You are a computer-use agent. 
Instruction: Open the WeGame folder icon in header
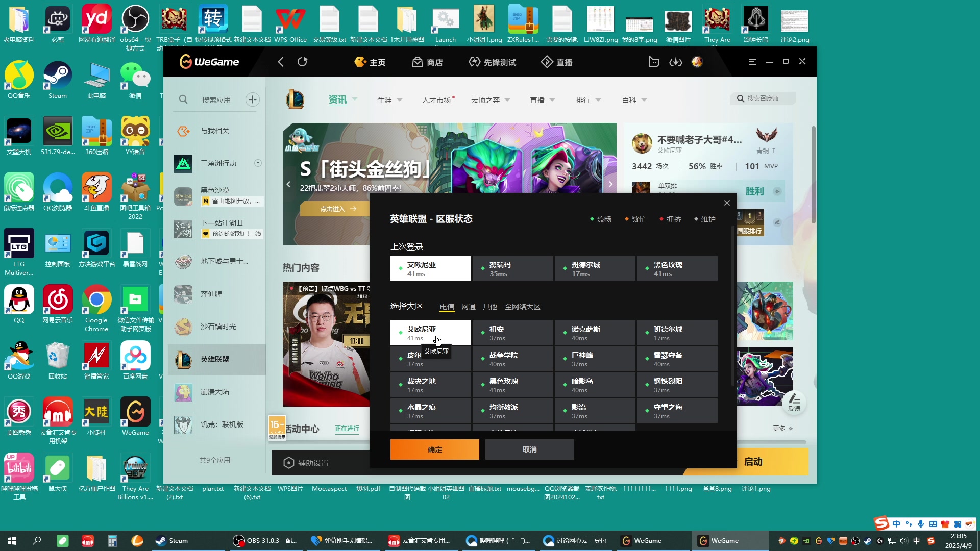click(x=654, y=62)
